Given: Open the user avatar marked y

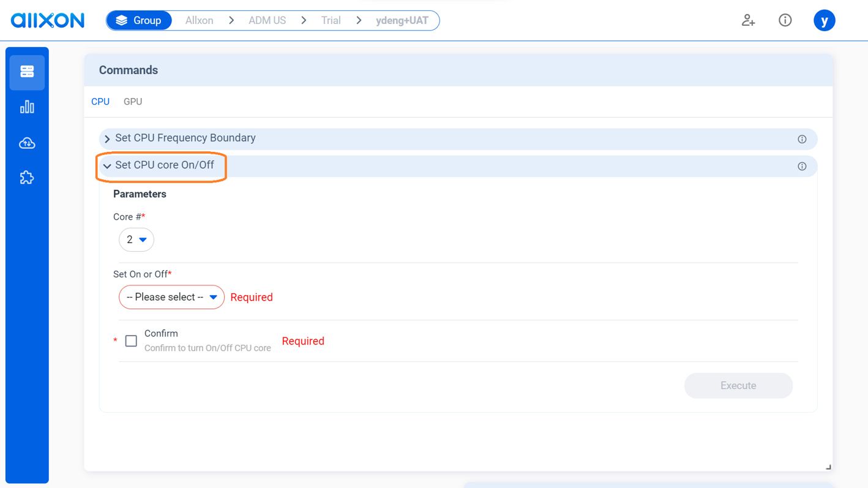Looking at the screenshot, I should click(x=824, y=20).
